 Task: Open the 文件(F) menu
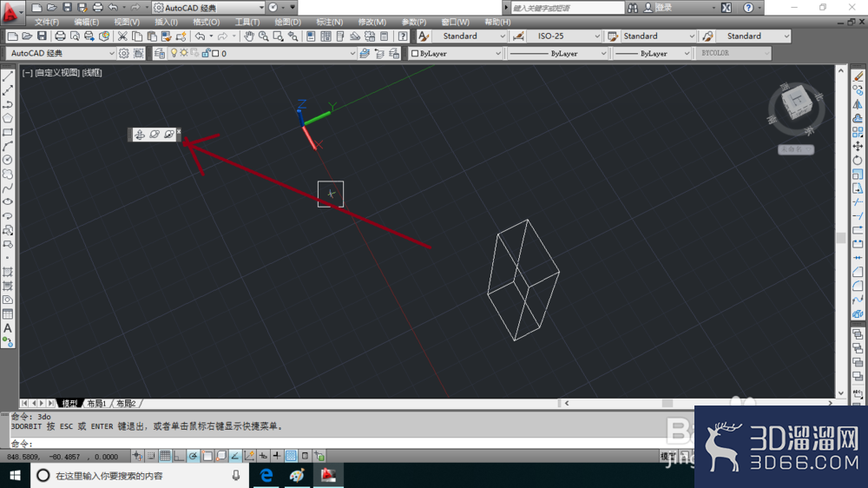[47, 23]
